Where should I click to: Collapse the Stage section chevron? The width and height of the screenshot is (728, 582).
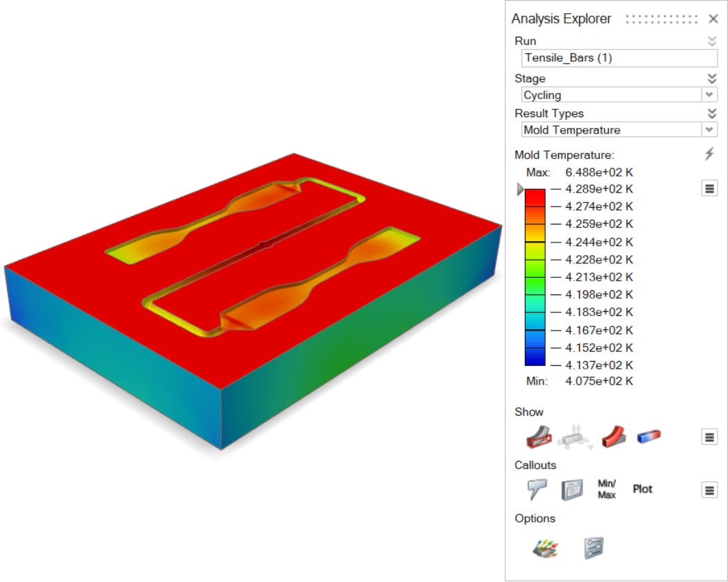click(712, 78)
